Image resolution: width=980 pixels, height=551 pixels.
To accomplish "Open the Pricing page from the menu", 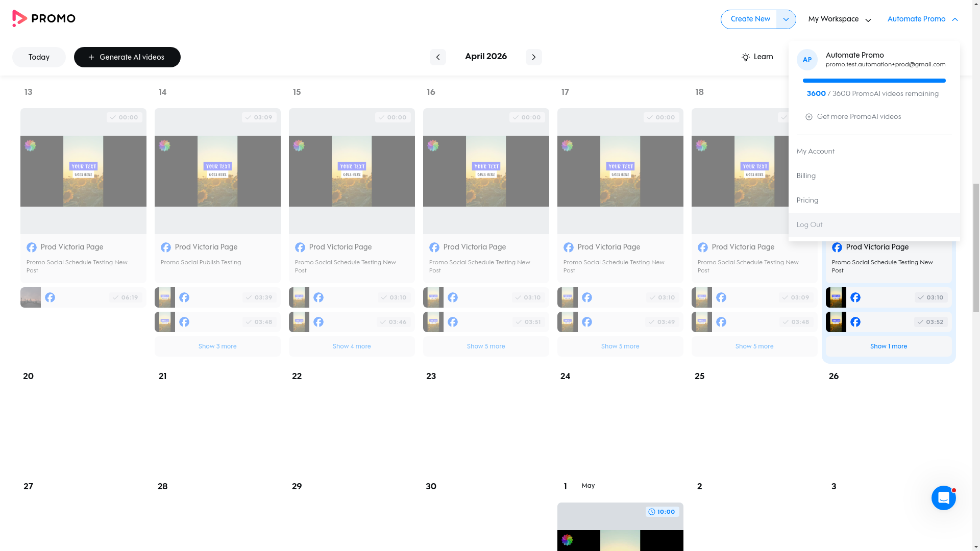I will 807,200.
